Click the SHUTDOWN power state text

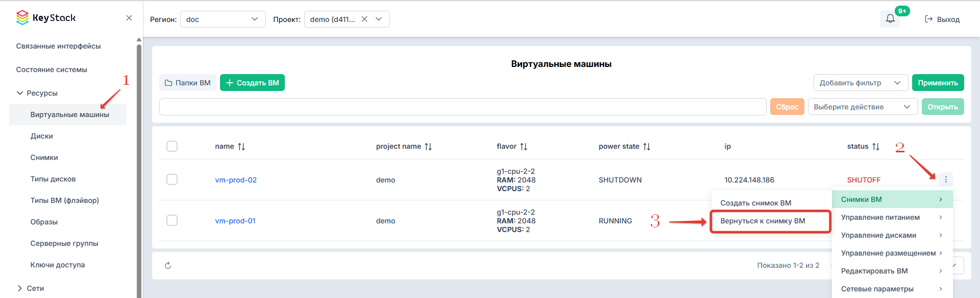(620, 180)
